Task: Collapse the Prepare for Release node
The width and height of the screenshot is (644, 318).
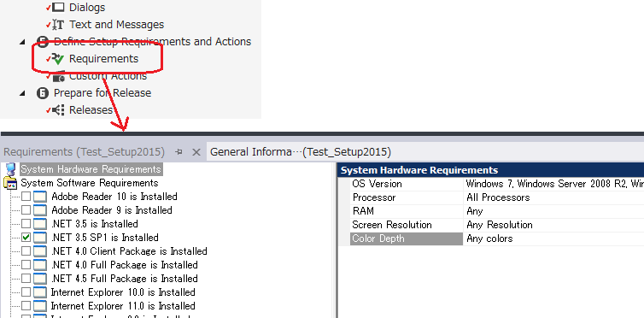Action: coord(22,93)
